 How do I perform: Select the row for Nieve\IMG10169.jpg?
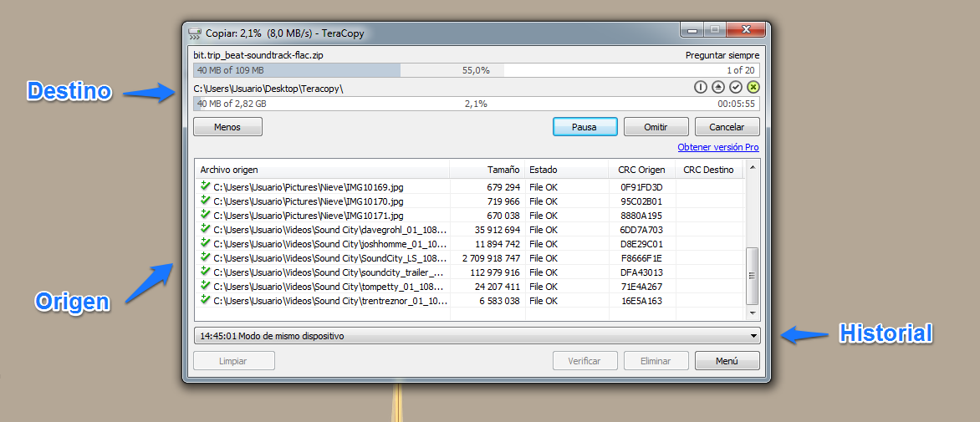(x=470, y=186)
